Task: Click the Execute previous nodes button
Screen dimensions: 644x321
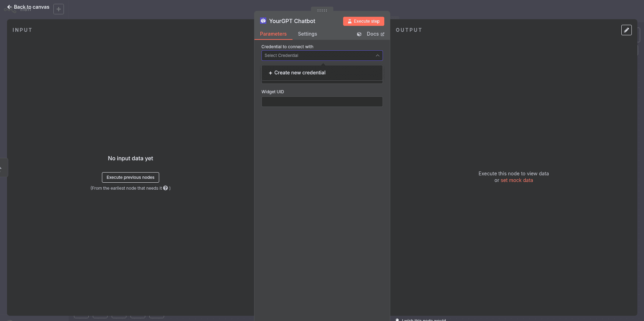Action: coord(130,177)
